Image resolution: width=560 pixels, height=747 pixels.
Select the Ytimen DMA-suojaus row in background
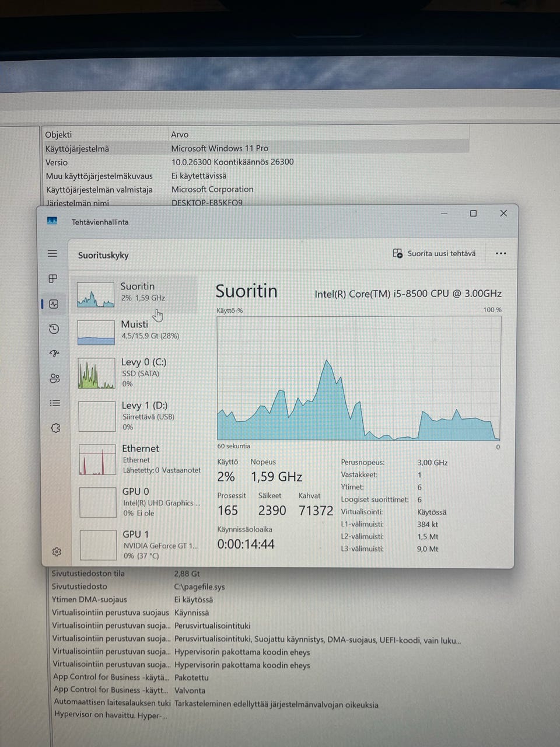click(257, 599)
